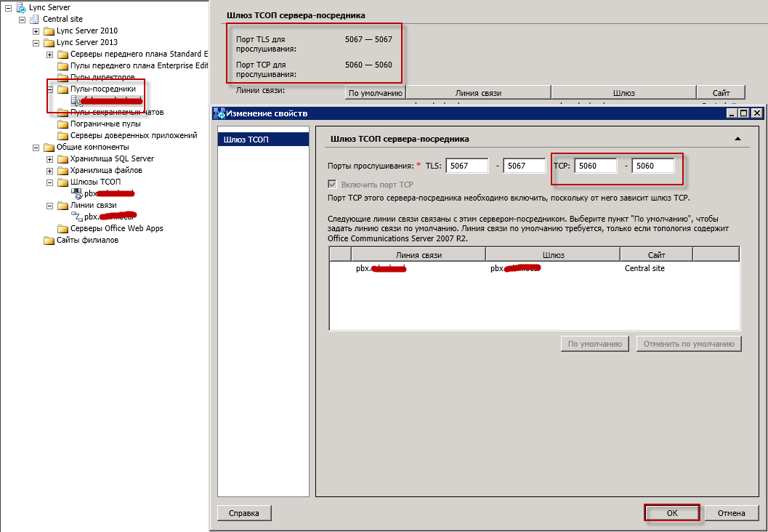Click the pbx trunk icon under Линии связи
This screenshot has width=768, height=532.
[76, 217]
